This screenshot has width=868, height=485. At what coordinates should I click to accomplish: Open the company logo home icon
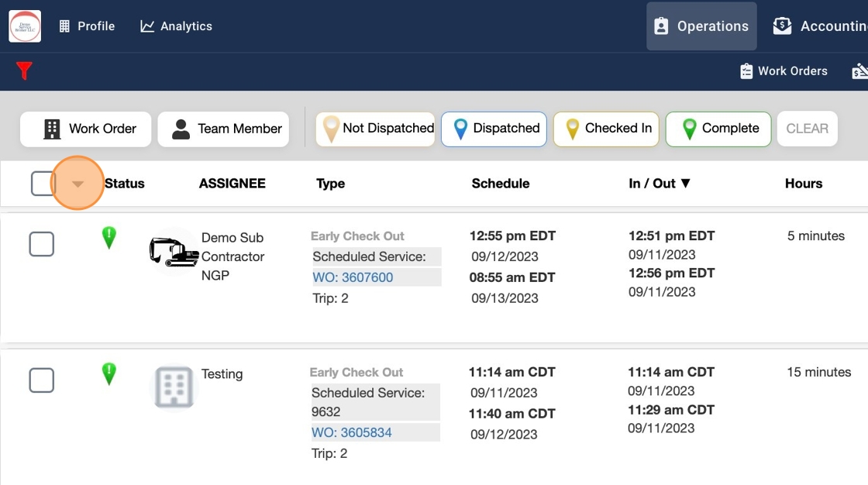coord(25,26)
